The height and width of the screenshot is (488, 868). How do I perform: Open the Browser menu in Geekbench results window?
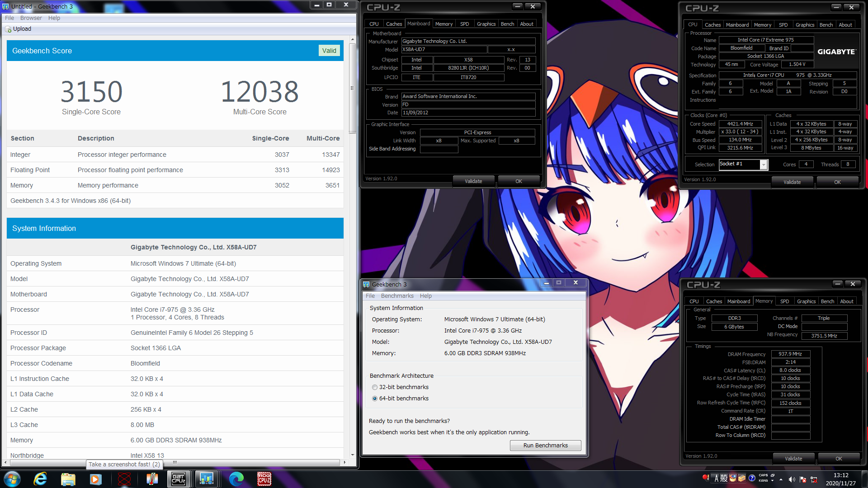click(31, 18)
